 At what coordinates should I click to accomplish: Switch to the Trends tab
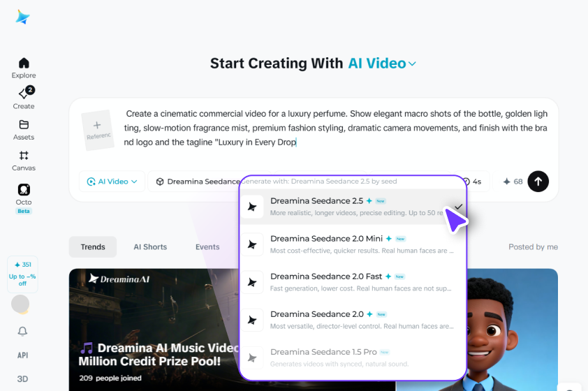[93, 246]
